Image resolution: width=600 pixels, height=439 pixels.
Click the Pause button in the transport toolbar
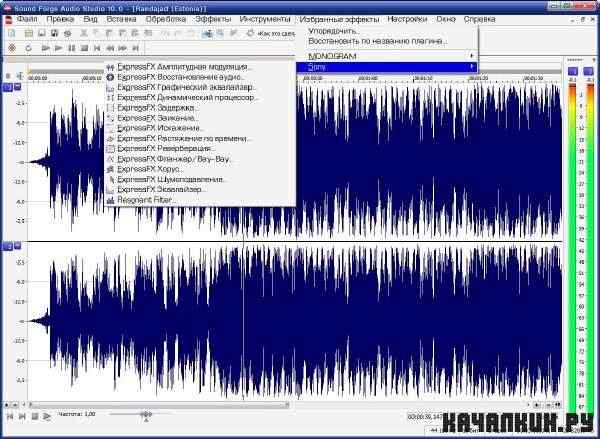click(x=72, y=48)
